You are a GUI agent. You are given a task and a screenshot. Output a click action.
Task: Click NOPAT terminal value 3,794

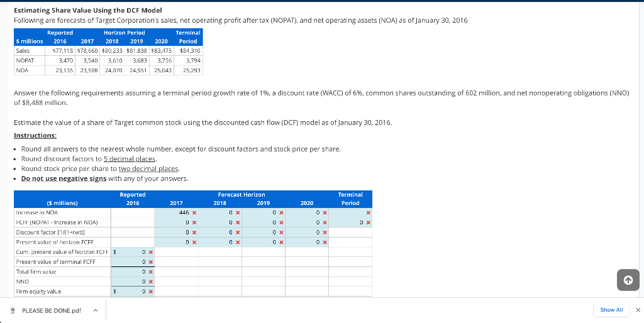point(193,61)
